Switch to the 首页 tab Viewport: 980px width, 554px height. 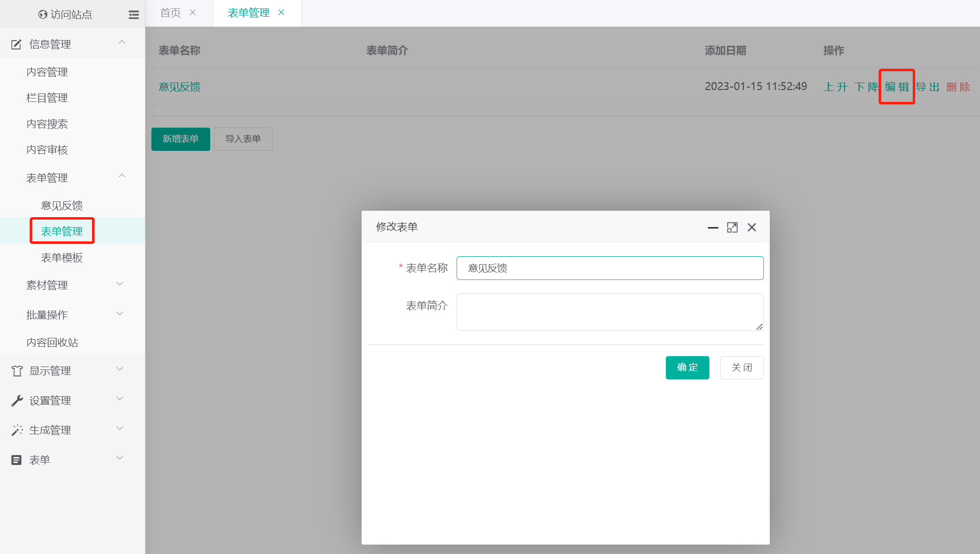[171, 13]
